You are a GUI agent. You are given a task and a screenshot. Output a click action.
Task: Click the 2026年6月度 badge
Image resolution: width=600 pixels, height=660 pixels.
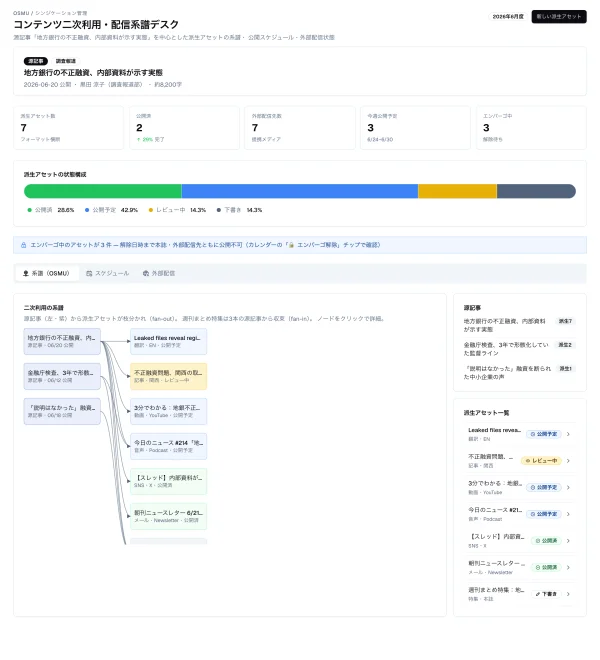(x=508, y=16)
